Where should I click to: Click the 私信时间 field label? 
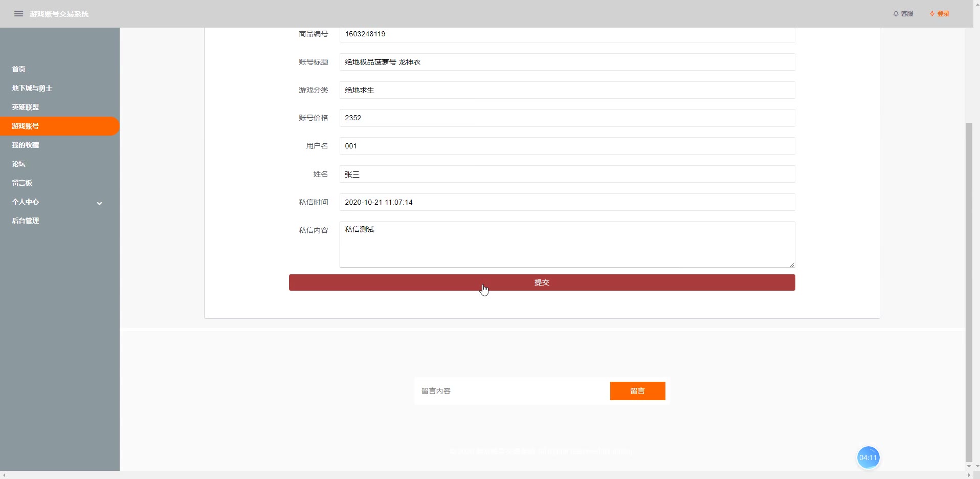tap(314, 202)
